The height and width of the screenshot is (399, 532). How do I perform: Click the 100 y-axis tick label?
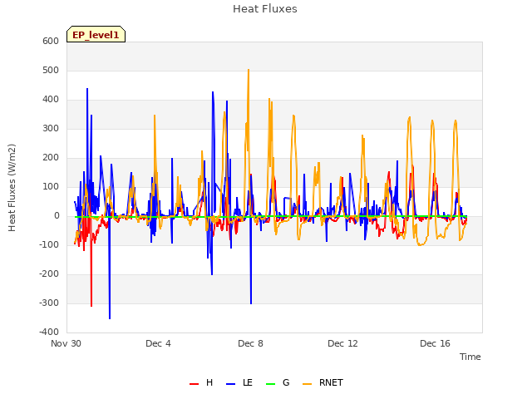[51, 186]
